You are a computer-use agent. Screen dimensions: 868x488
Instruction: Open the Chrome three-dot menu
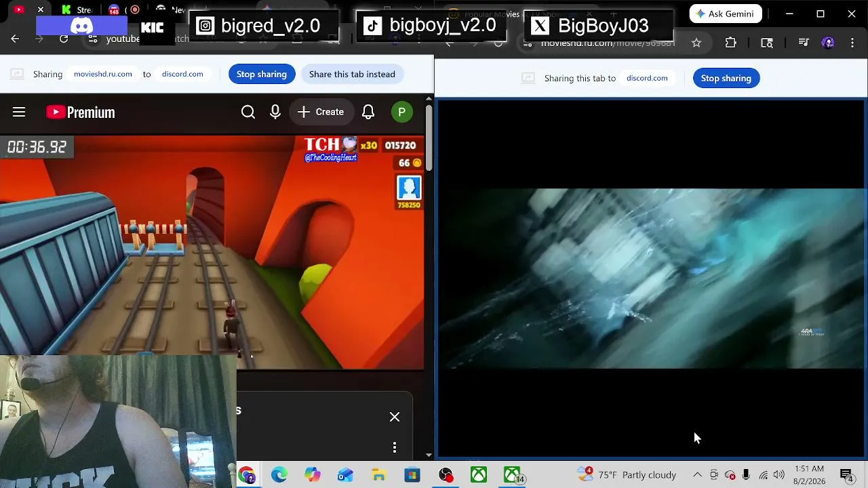point(852,43)
